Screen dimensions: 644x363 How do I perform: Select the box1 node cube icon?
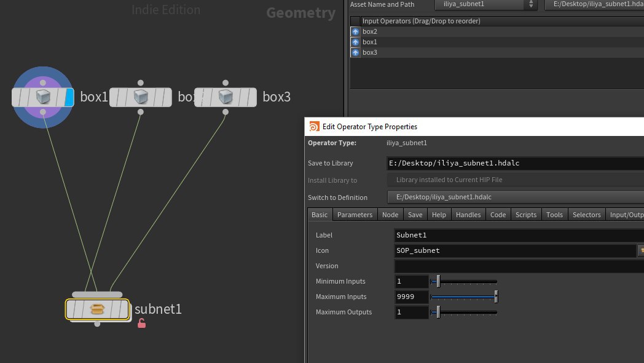[x=43, y=97]
